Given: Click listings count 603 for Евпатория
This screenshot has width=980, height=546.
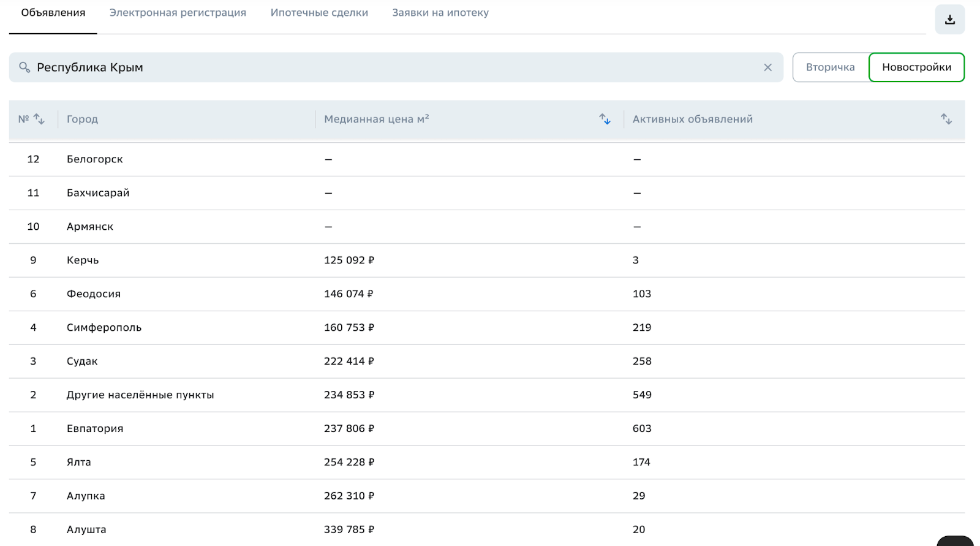Looking at the screenshot, I should pos(642,429).
